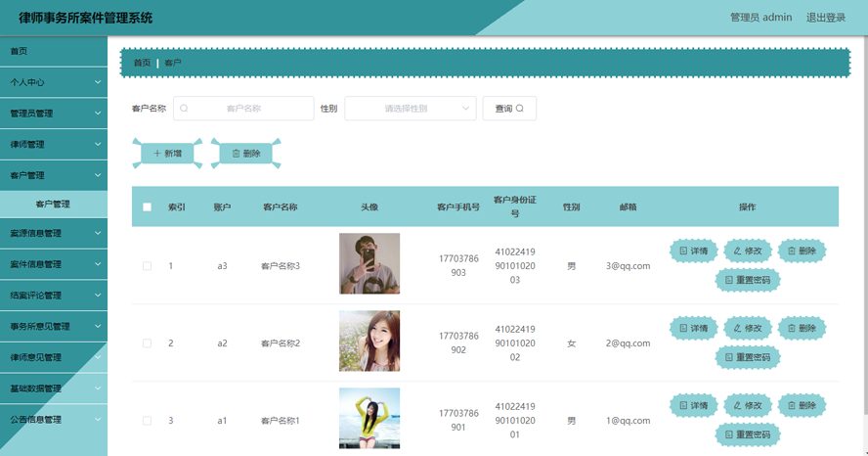Delete customer a2 row

click(x=802, y=328)
